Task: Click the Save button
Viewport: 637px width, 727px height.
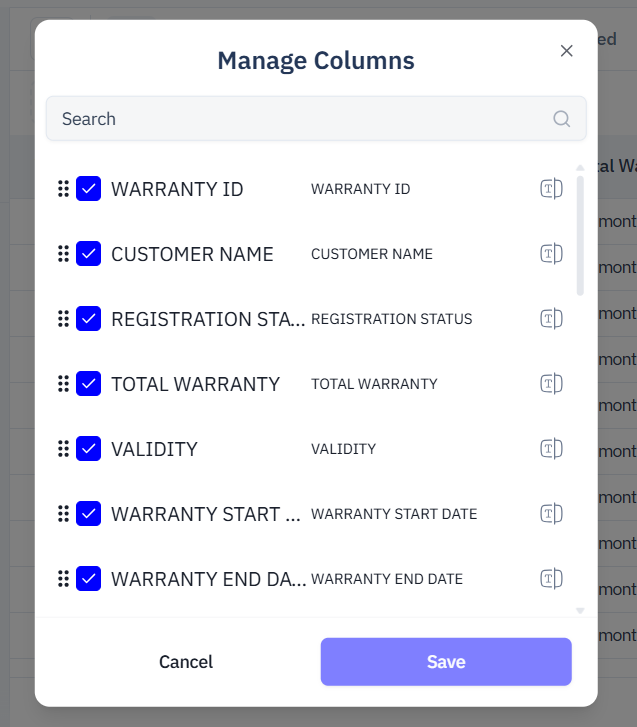Action: (x=446, y=662)
